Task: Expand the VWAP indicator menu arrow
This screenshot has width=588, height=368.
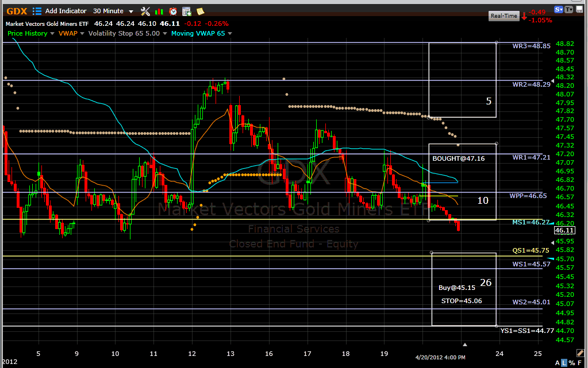Action: (82, 34)
